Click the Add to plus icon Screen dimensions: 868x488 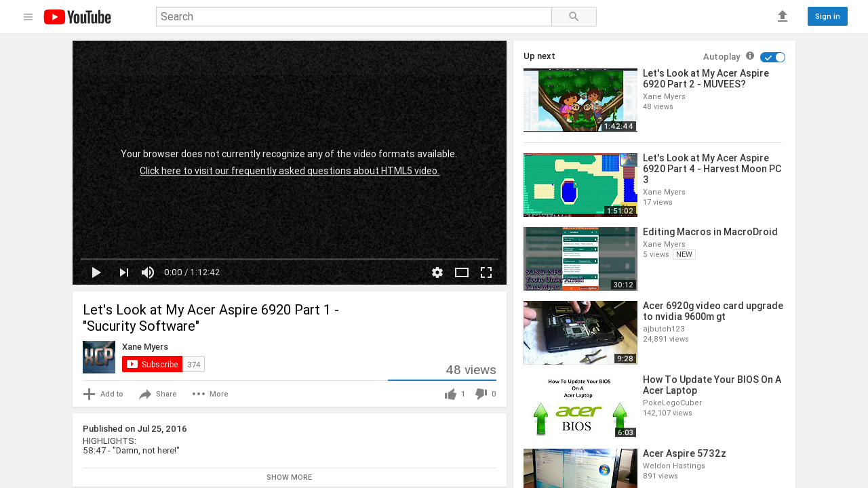click(89, 394)
